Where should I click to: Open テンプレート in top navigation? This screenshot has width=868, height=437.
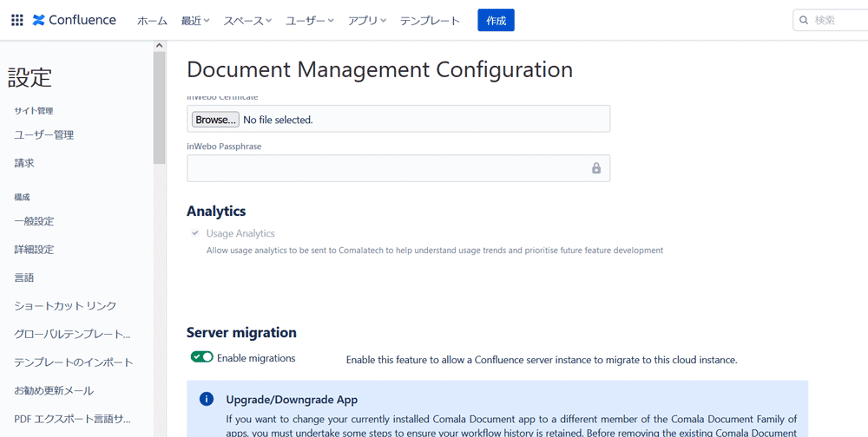coord(431,21)
